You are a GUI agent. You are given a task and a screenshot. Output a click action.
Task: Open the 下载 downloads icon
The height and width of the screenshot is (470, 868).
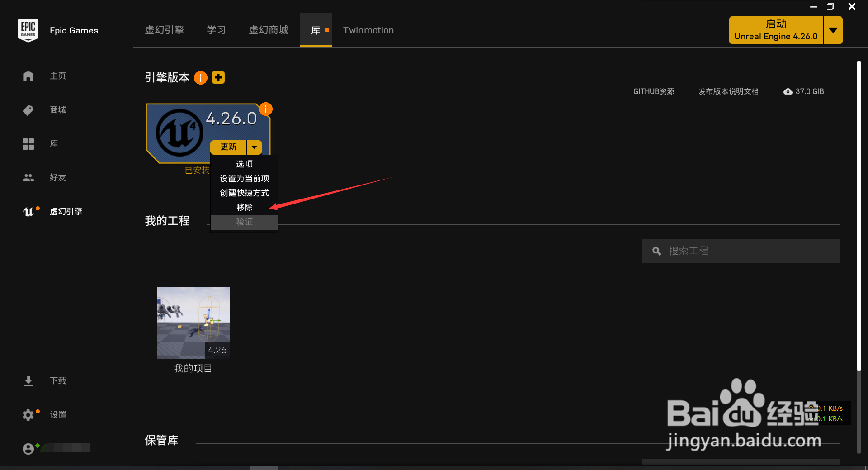coord(28,381)
